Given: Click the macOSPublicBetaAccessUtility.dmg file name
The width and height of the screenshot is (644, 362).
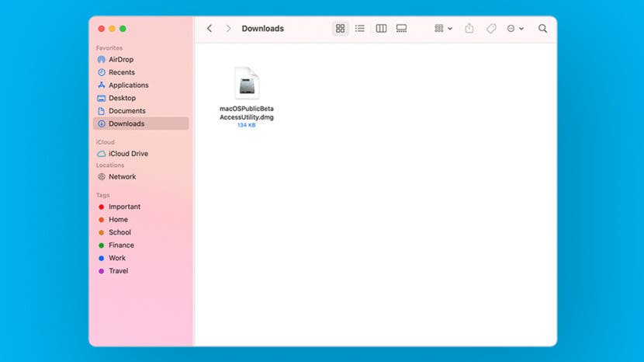Looking at the screenshot, I should [247, 113].
